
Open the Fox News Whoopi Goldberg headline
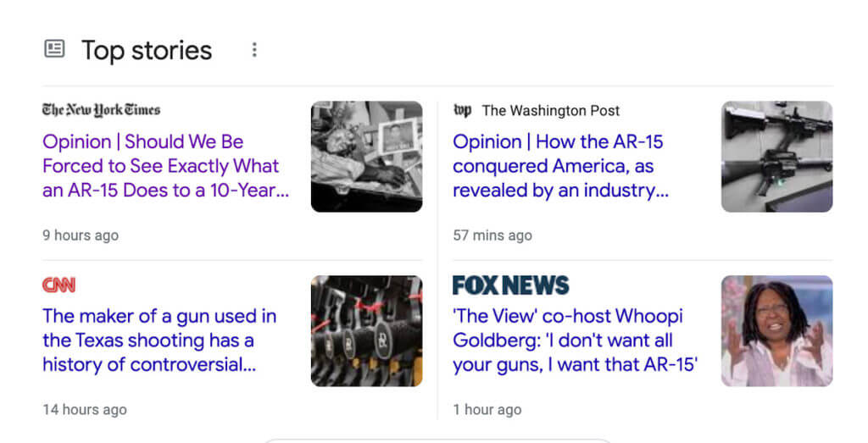point(575,341)
